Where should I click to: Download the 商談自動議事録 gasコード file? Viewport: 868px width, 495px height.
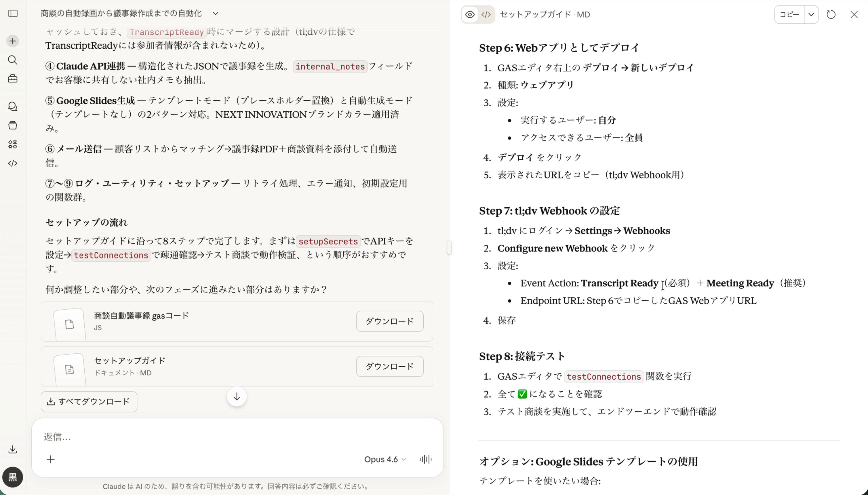click(x=389, y=321)
